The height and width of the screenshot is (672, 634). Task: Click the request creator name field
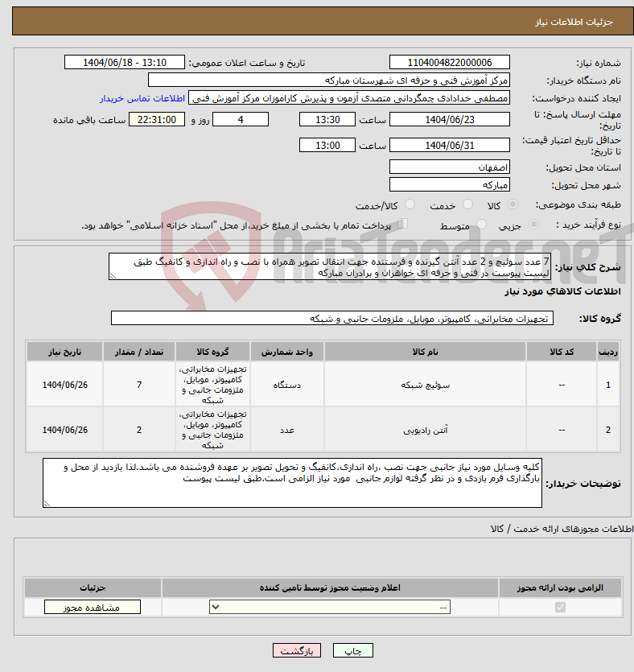tap(348, 98)
